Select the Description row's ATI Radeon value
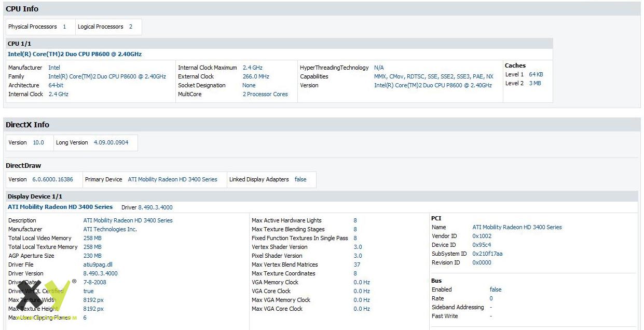This screenshot has width=644, height=330. click(x=128, y=220)
